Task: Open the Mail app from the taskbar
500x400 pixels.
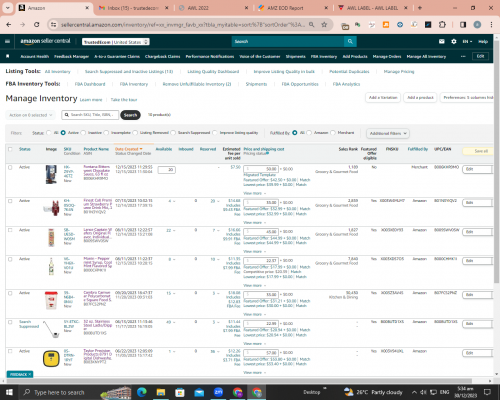Action: 199,392
